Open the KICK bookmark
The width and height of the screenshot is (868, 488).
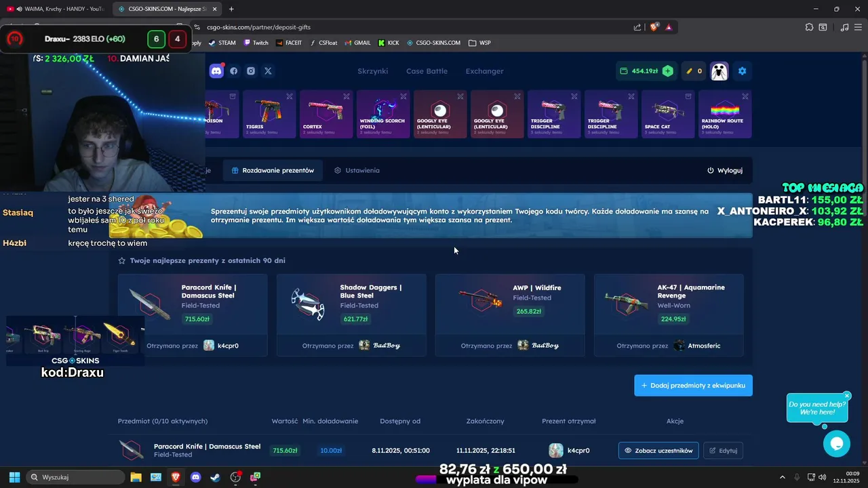tap(389, 43)
